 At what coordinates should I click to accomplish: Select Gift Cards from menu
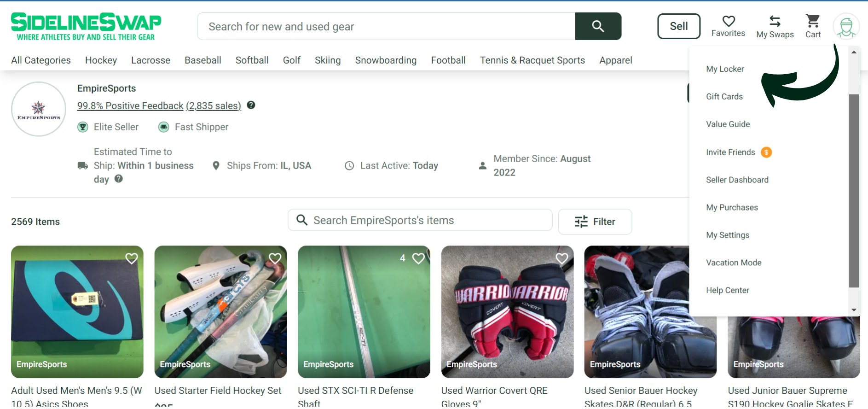pyautogui.click(x=724, y=97)
